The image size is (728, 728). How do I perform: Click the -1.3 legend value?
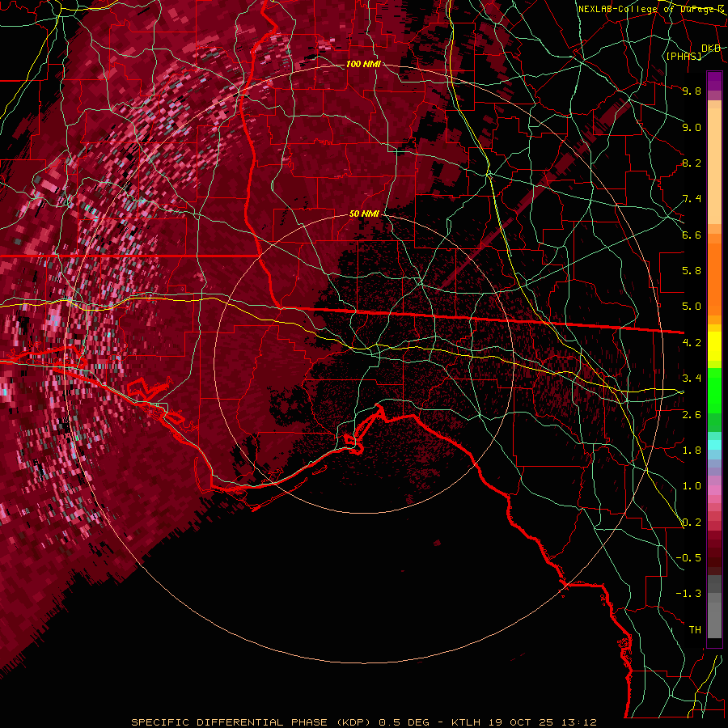688,594
